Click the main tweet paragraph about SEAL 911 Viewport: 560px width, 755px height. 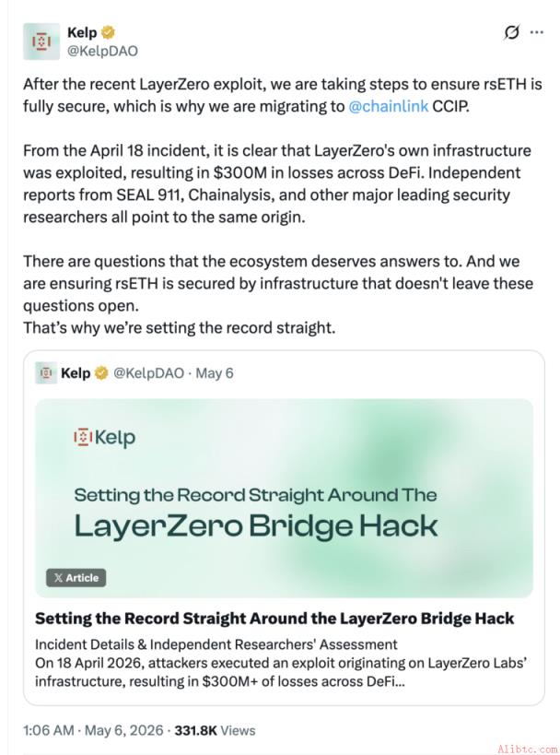tap(277, 184)
